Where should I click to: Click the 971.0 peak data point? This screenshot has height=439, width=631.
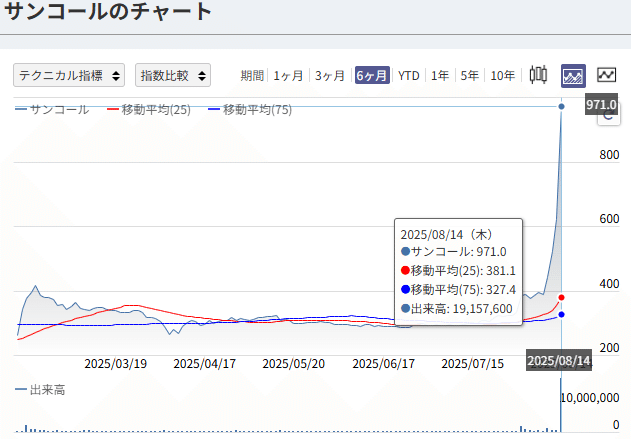(561, 106)
